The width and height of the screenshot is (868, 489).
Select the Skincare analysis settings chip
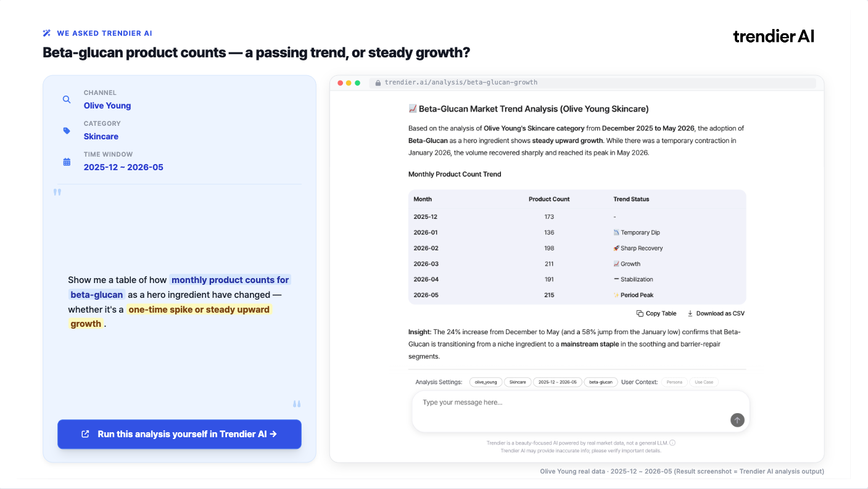tap(518, 382)
